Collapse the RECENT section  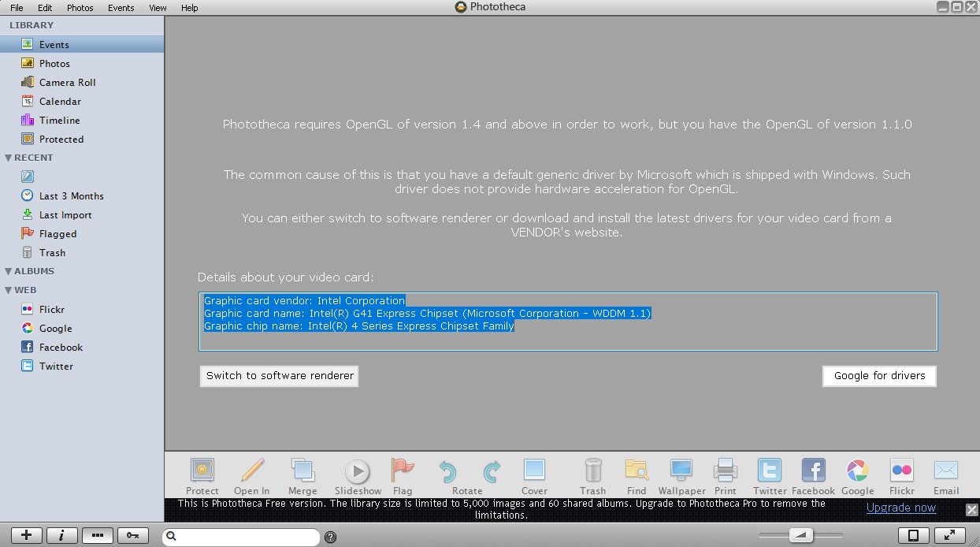pyautogui.click(x=9, y=158)
